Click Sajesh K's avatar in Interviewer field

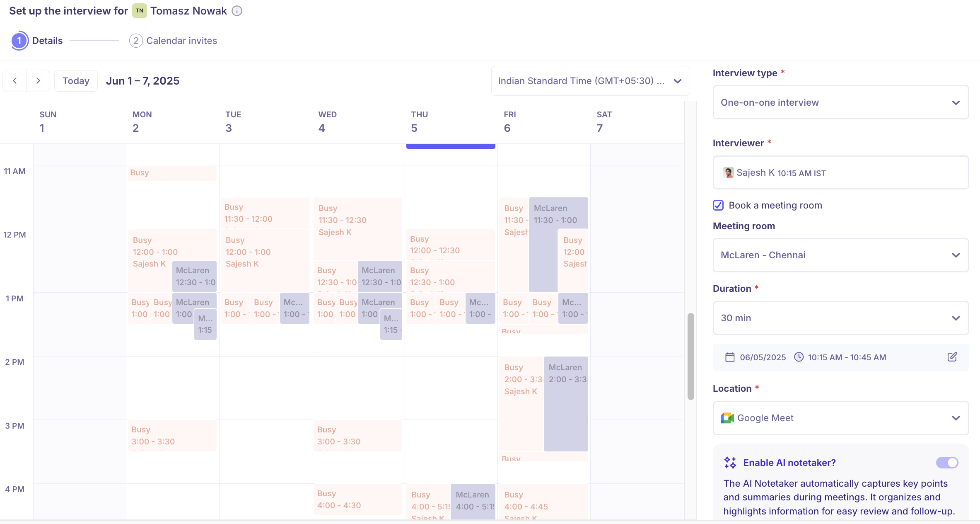click(728, 172)
